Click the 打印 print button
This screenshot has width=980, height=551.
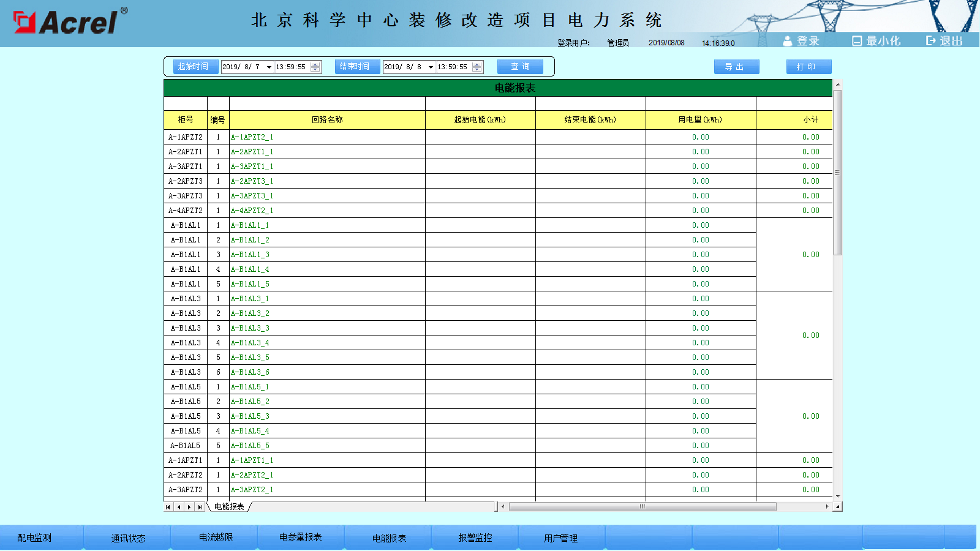click(809, 67)
